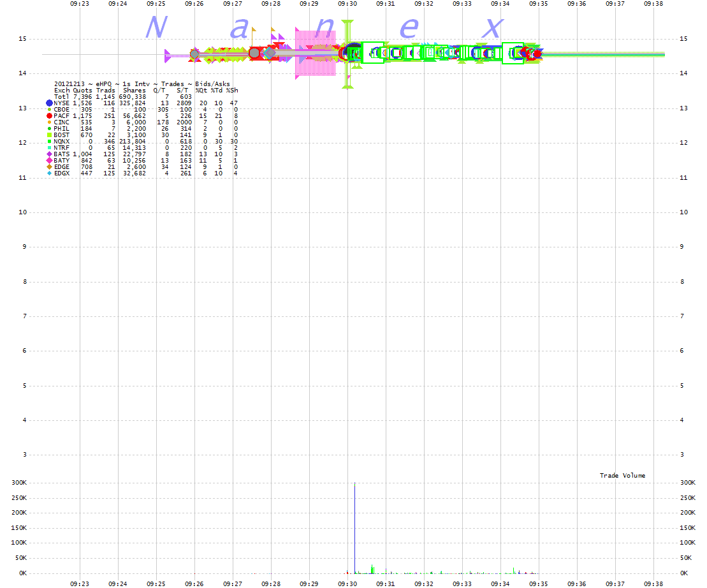The height and width of the screenshot is (588, 707).
Task: Click the 'Exch' column header
Action: point(62,91)
